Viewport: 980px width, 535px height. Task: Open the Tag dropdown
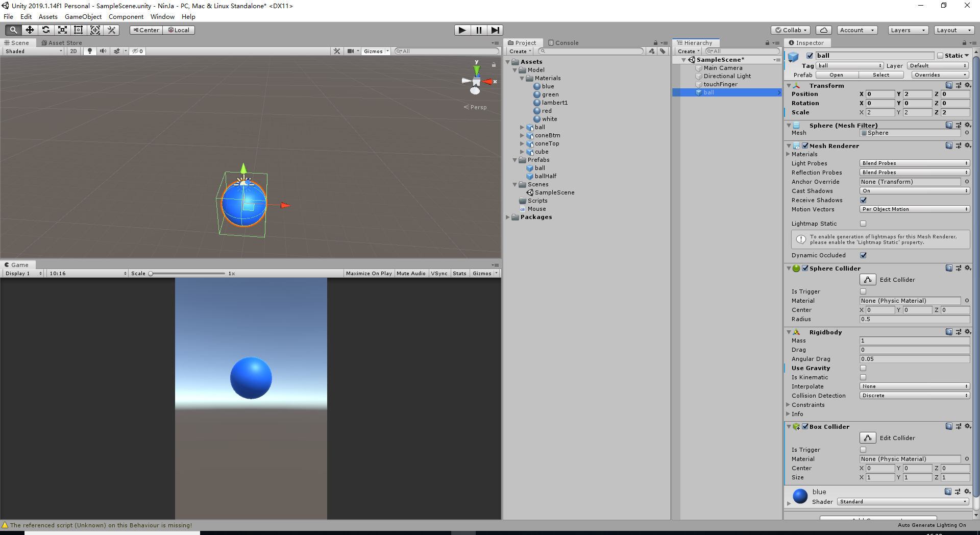pyautogui.click(x=850, y=66)
